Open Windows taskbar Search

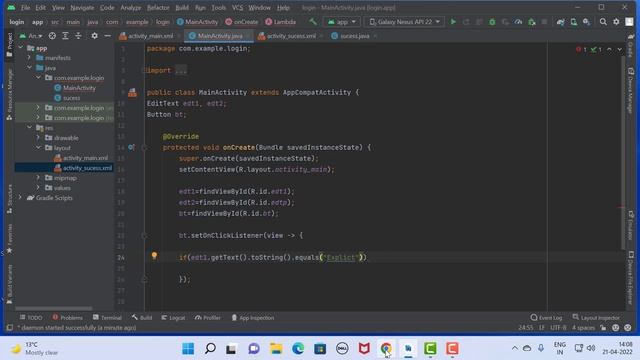pyautogui.click(x=210, y=349)
